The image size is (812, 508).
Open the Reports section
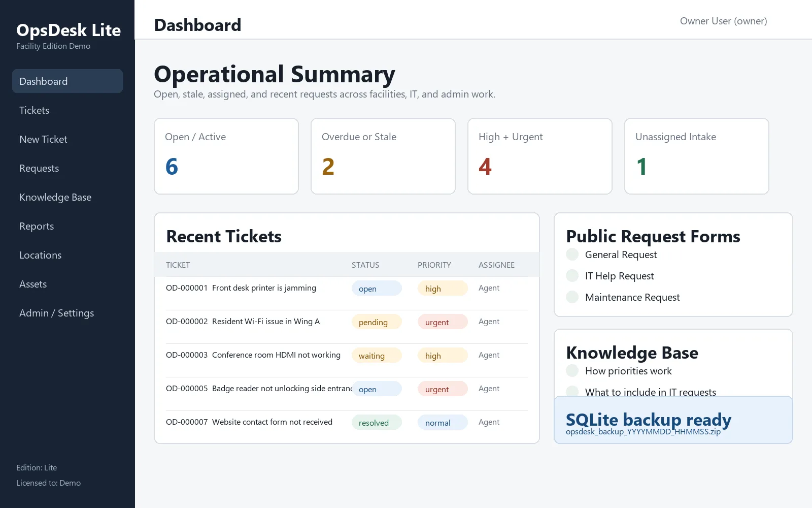point(67,226)
